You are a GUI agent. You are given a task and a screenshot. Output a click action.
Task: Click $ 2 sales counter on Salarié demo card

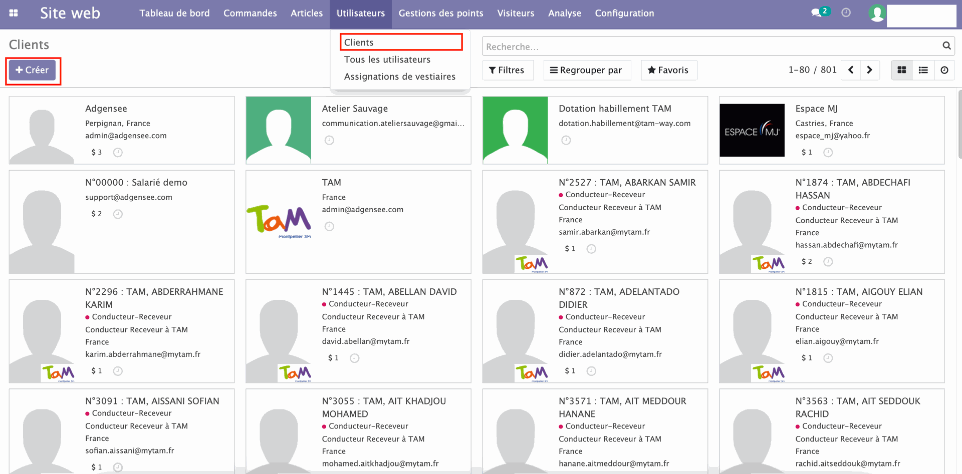[96, 214]
